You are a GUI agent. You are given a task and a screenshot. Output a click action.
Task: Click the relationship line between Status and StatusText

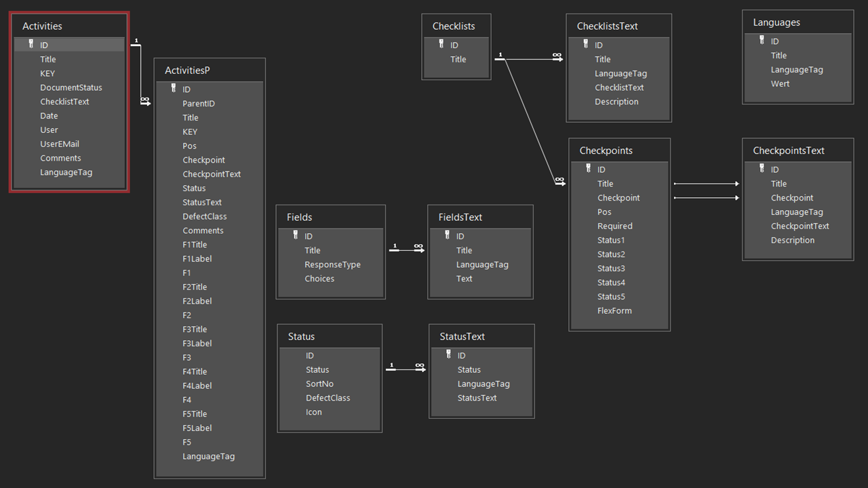pyautogui.click(x=406, y=369)
